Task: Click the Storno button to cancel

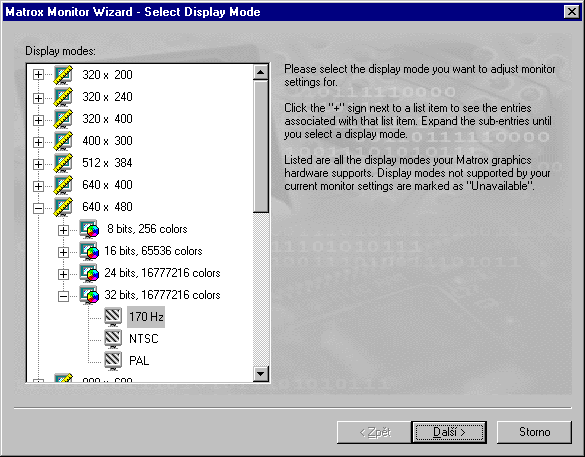Action: tap(534, 432)
